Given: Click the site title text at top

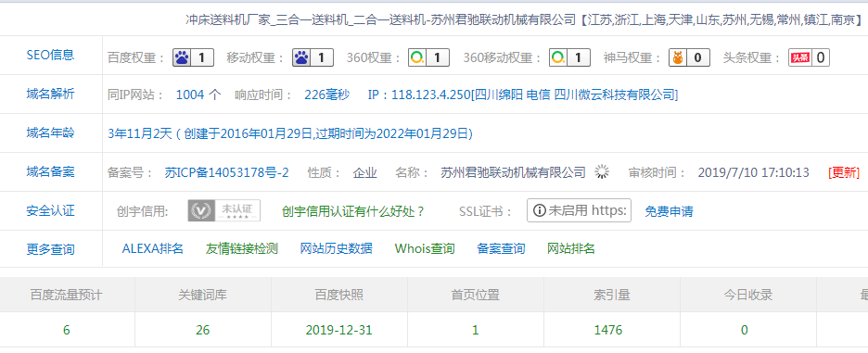Looking at the screenshot, I should 524,19.
